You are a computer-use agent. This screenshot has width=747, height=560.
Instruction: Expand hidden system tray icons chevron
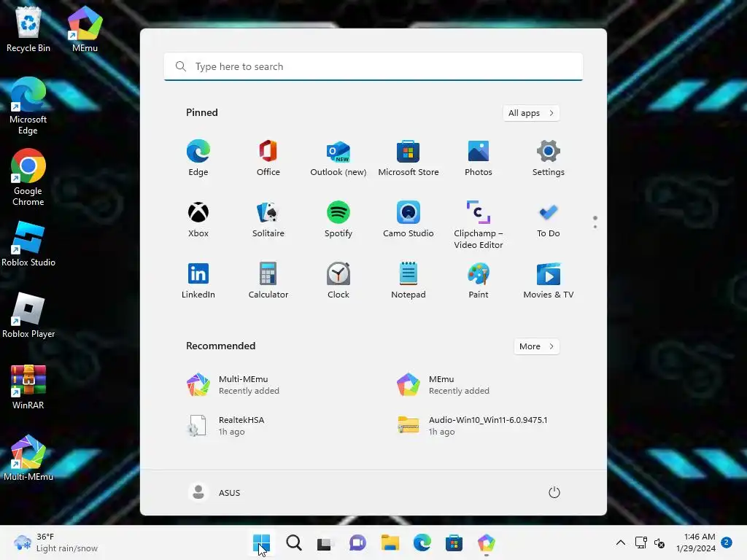tap(621, 542)
